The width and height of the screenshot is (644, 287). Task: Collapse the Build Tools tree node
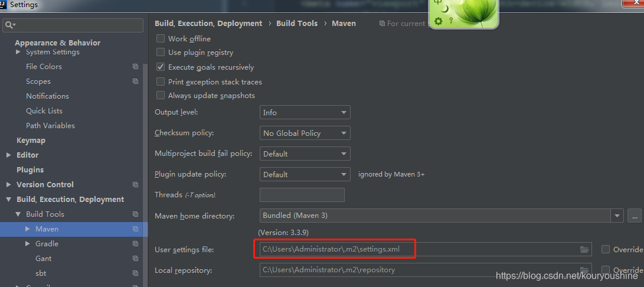coord(18,214)
